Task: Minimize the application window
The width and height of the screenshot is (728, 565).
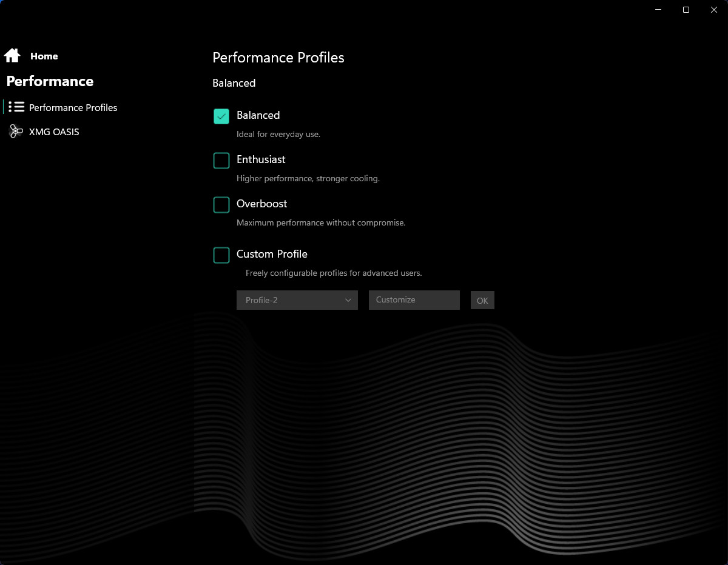Action: pyautogui.click(x=658, y=10)
